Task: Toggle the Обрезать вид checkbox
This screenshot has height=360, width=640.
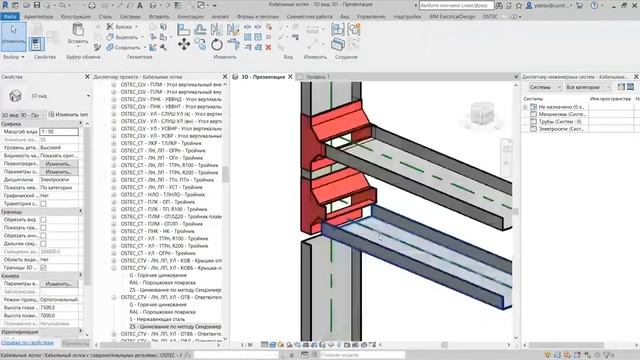Action: (x=43, y=220)
